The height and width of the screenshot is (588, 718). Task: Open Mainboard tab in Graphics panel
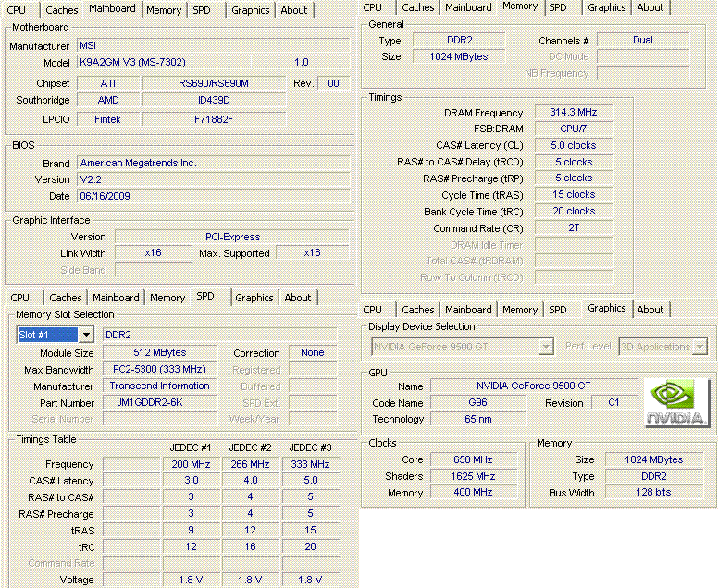point(468,310)
